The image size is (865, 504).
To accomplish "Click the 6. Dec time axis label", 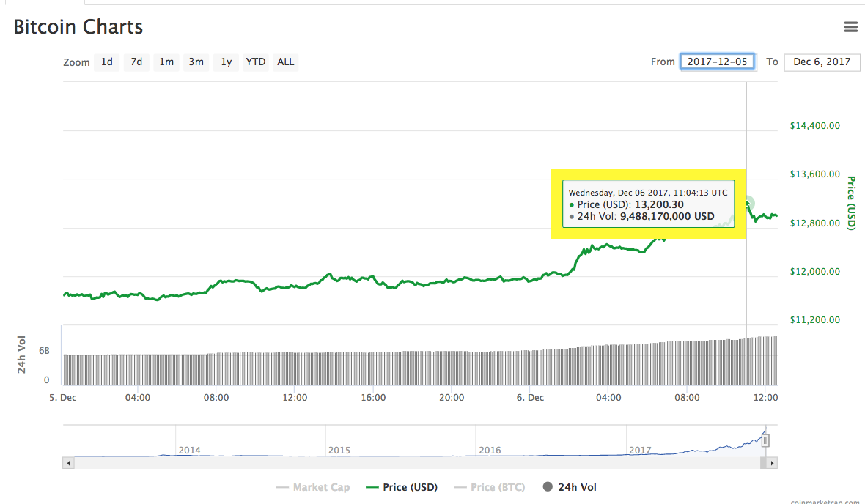I will tap(530, 398).
